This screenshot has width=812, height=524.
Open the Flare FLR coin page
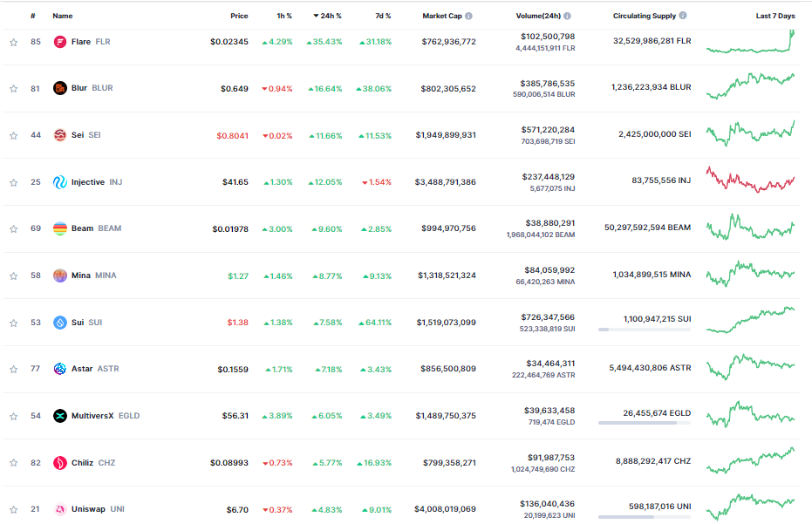[x=91, y=42]
